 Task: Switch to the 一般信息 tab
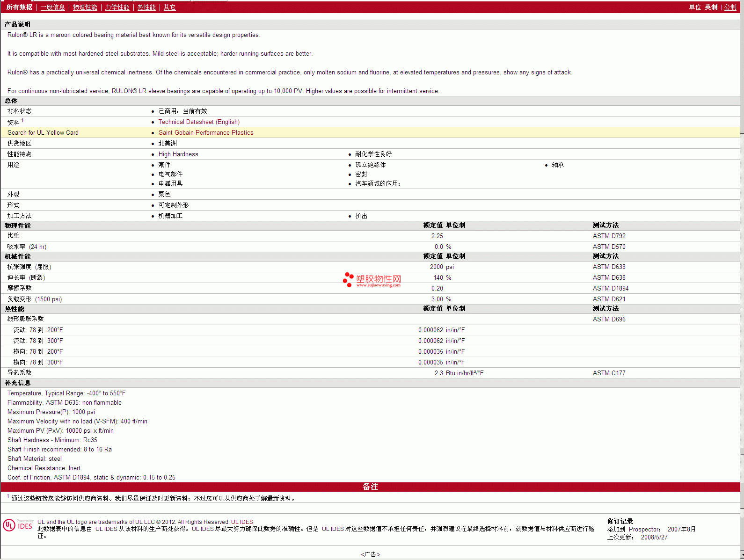pyautogui.click(x=52, y=7)
